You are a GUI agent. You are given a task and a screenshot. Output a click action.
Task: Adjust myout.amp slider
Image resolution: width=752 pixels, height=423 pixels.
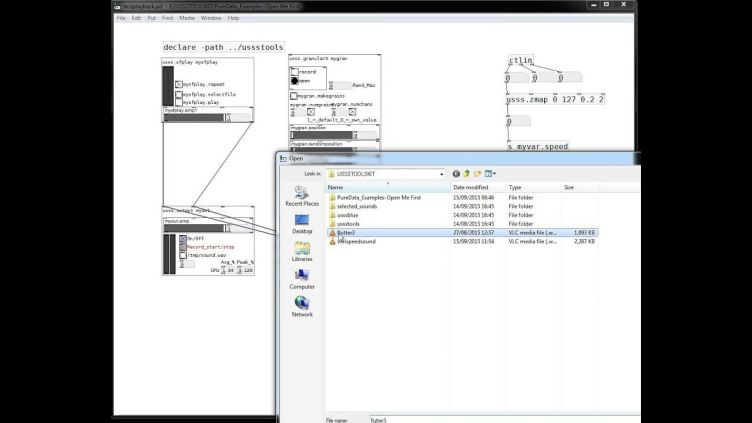(x=194, y=228)
